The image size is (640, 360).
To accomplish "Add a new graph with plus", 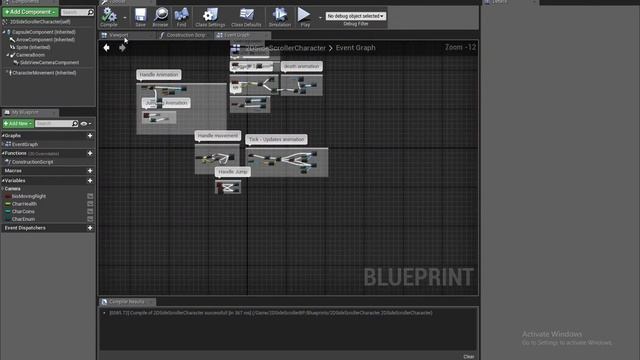I will coord(90,136).
